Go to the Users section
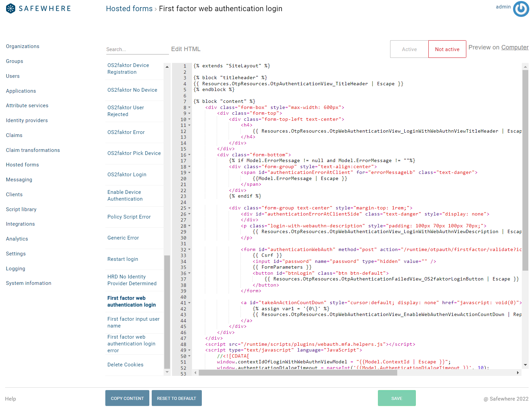The height and width of the screenshot is (407, 532). (13, 76)
